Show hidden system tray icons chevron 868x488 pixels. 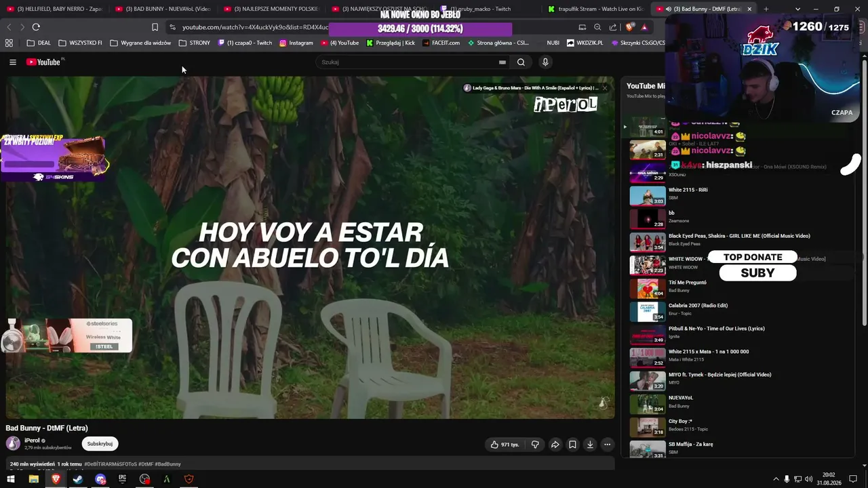[776, 479]
